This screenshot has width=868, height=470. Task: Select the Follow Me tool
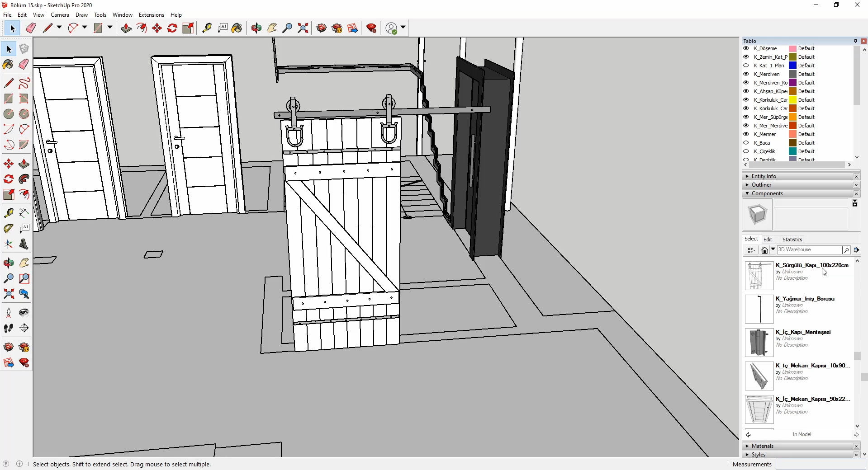click(24, 179)
